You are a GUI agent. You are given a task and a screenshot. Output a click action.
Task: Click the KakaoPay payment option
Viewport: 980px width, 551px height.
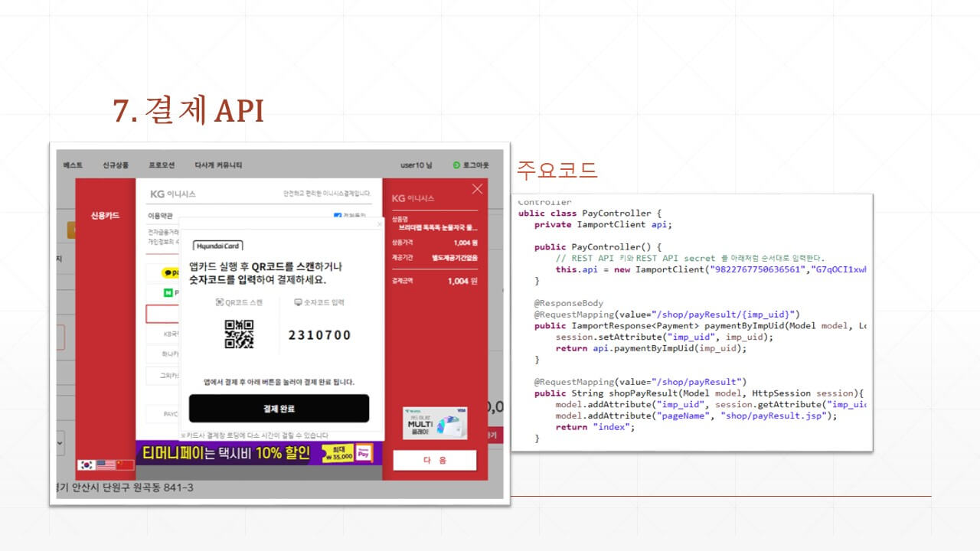click(170, 272)
